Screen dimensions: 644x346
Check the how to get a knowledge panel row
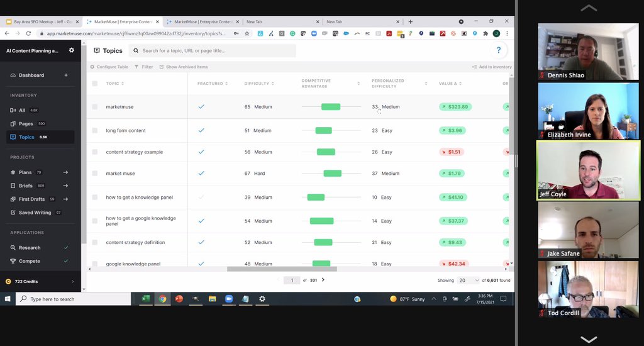point(95,198)
